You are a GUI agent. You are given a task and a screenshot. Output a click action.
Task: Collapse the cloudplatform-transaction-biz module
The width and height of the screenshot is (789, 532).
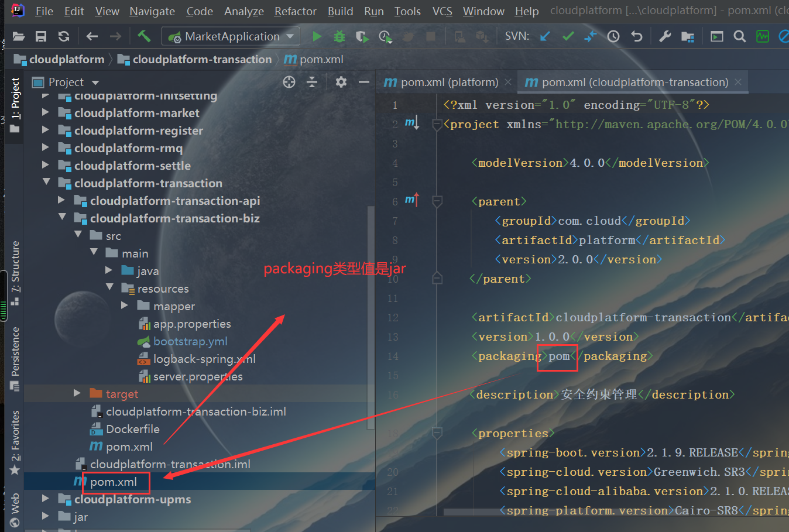point(61,217)
